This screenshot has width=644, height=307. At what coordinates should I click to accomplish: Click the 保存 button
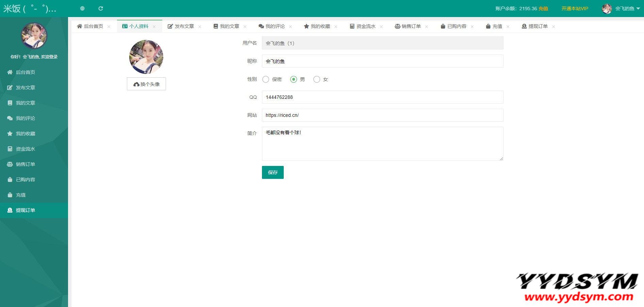pyautogui.click(x=273, y=172)
